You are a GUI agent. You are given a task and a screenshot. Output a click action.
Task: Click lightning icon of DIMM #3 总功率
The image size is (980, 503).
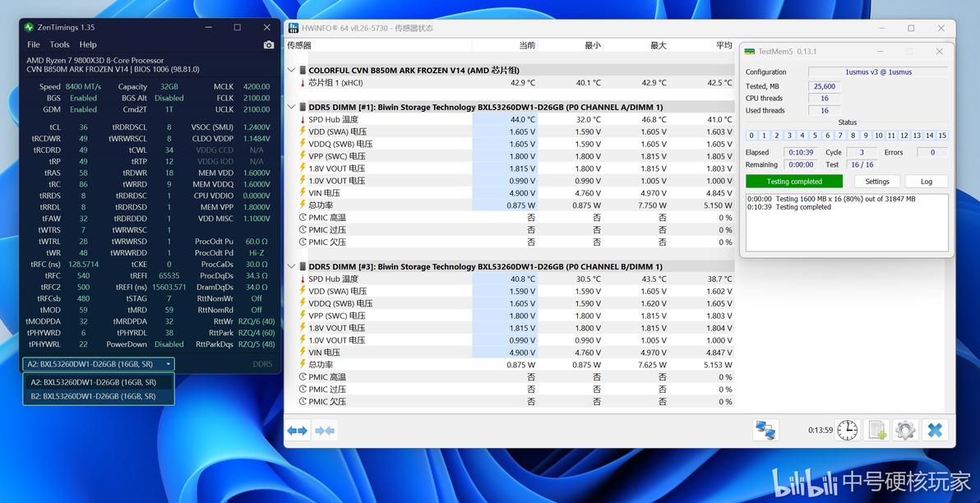[x=303, y=365]
